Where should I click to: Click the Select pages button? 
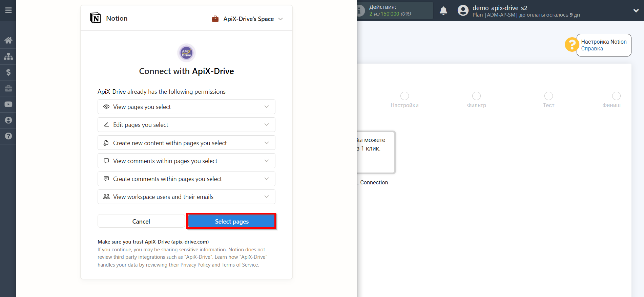pyautogui.click(x=231, y=221)
